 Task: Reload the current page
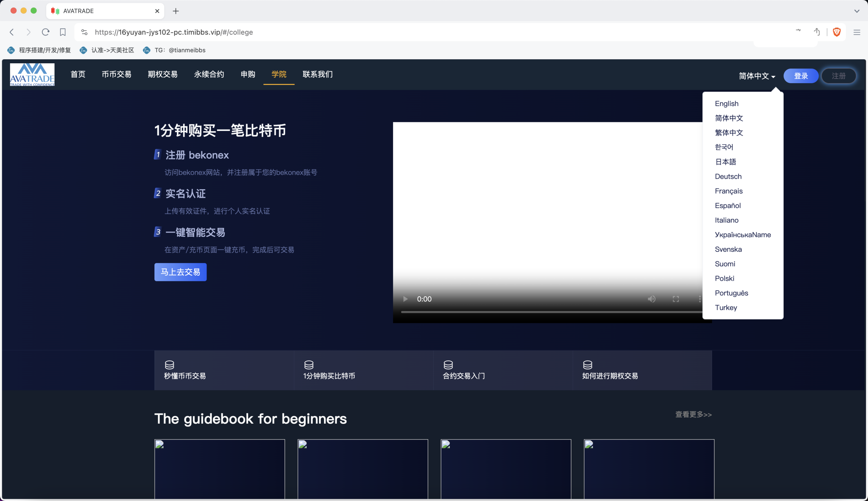tap(46, 32)
